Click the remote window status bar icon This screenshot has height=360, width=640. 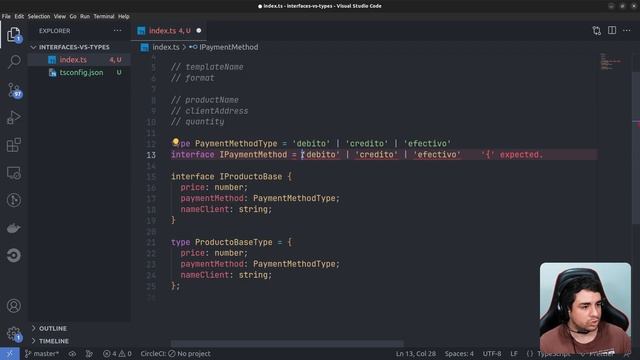coord(9,353)
